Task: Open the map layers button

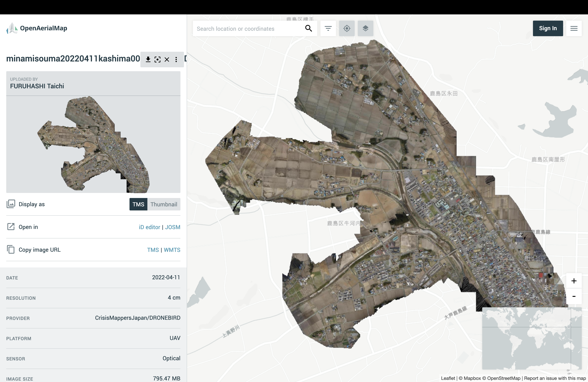Action: (365, 28)
